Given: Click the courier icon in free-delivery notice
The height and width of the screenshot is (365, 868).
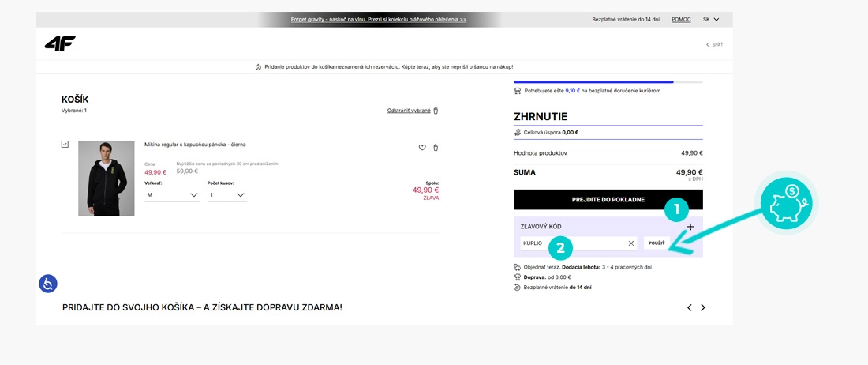Looking at the screenshot, I should click(x=518, y=90).
